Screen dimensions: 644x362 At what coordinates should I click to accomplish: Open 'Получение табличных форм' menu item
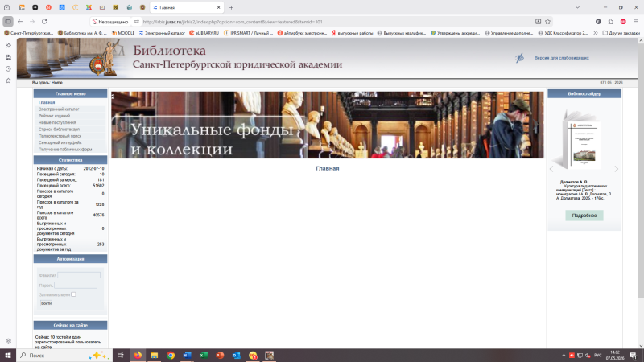tap(65, 150)
